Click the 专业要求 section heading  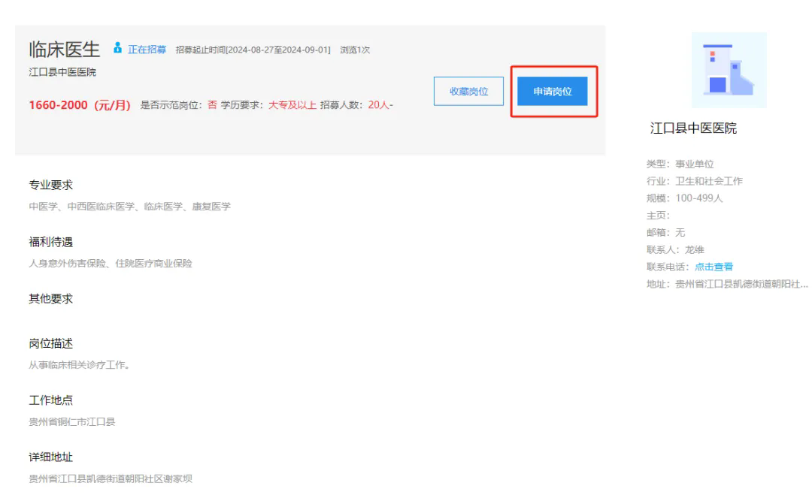[51, 186]
